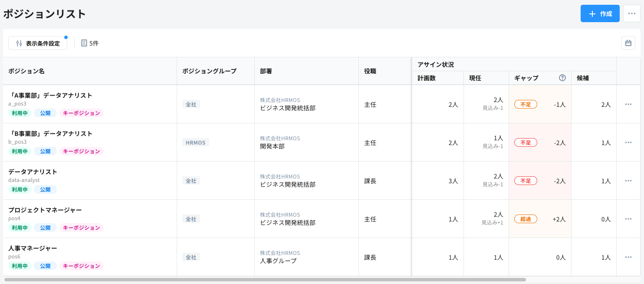Open the calendar icon above the table

click(628, 43)
